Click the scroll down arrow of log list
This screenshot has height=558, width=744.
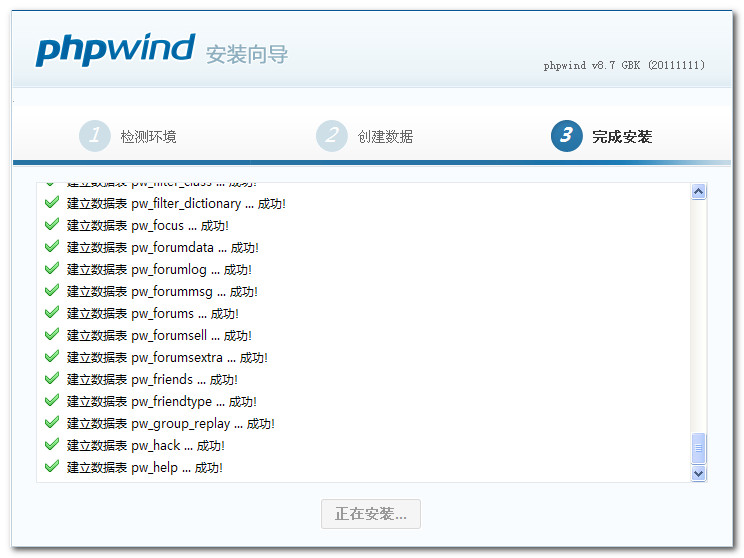click(698, 473)
